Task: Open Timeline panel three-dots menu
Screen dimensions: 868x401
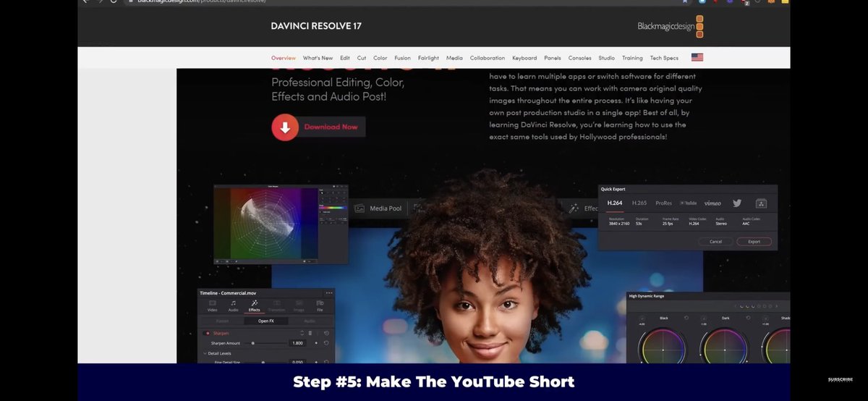Action: (329, 293)
